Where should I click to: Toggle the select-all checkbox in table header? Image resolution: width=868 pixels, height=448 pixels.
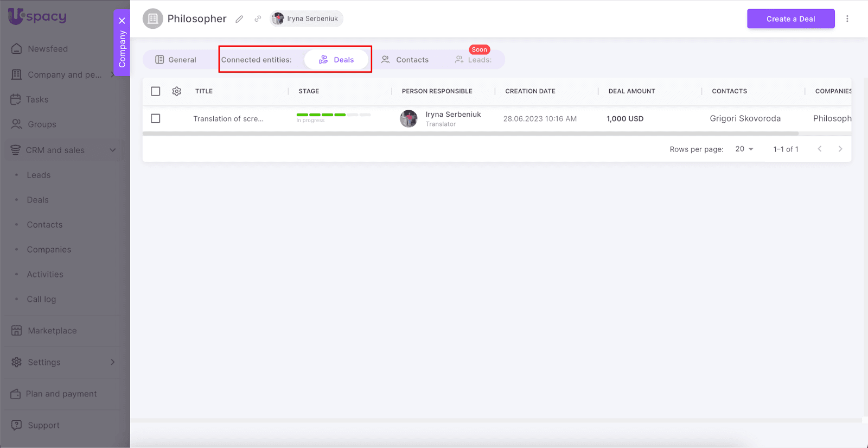point(156,91)
